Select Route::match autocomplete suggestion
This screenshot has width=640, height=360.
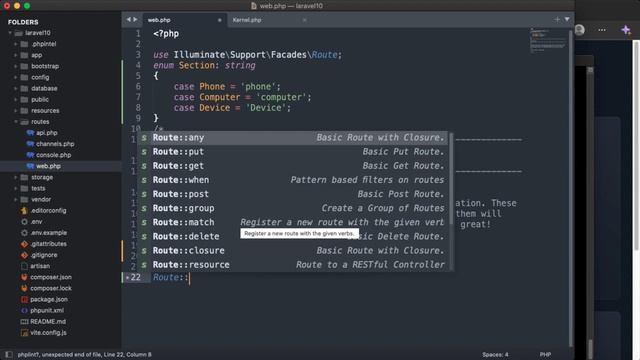click(293, 222)
